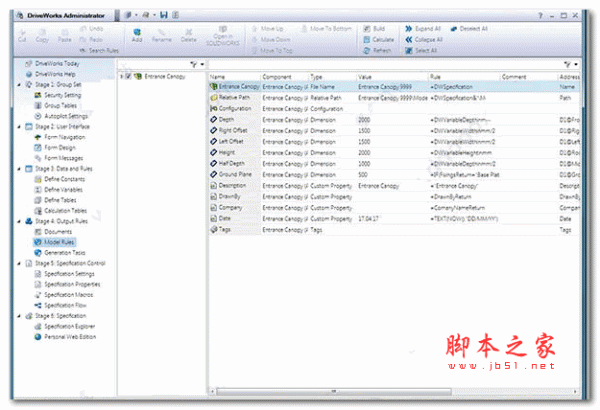
Task: Open the model tree filter dropdown
Action: click(x=202, y=64)
